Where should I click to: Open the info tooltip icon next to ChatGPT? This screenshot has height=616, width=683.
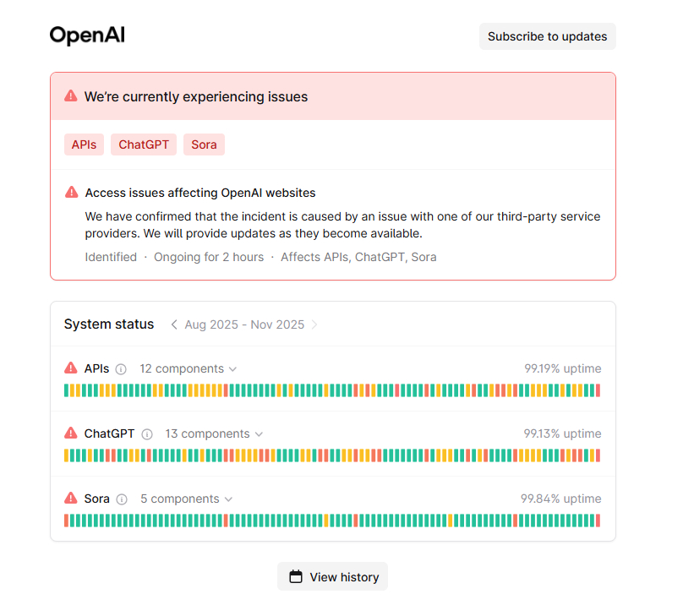coord(147,433)
